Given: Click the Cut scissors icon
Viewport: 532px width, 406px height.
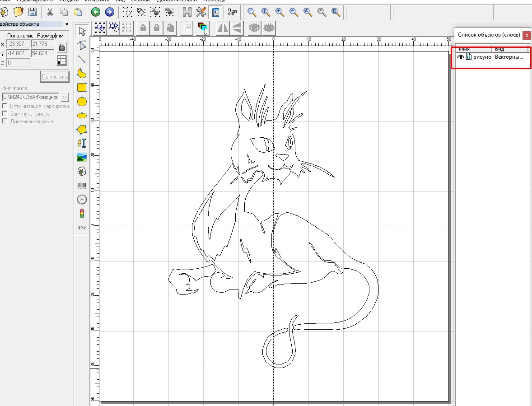Looking at the screenshot, I should [x=50, y=12].
